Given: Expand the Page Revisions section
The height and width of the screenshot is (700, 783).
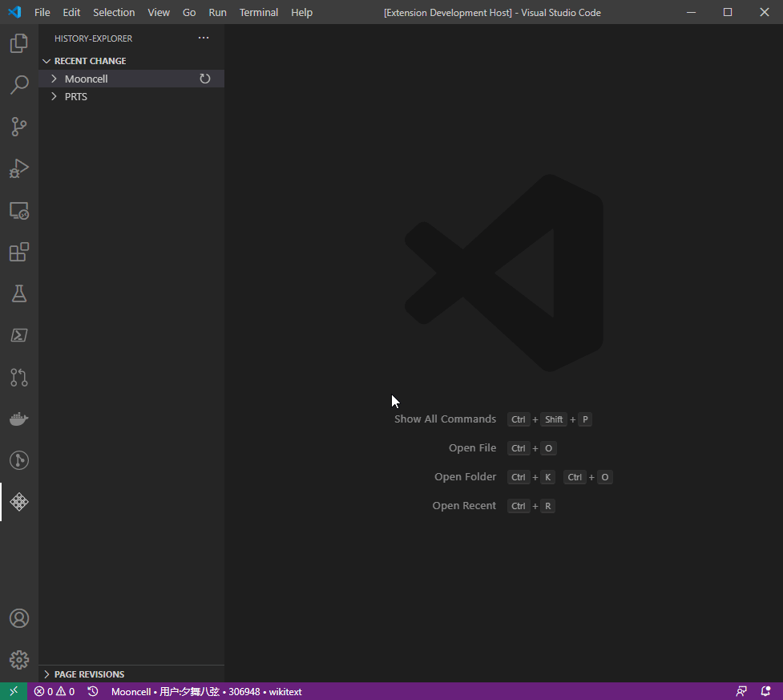Looking at the screenshot, I should point(131,674).
